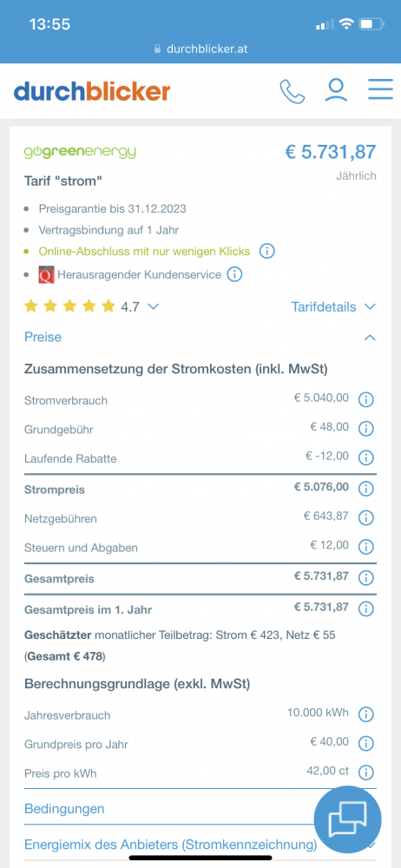
Task: Show info for Herausragender Kundenservice
Action: pos(235,274)
